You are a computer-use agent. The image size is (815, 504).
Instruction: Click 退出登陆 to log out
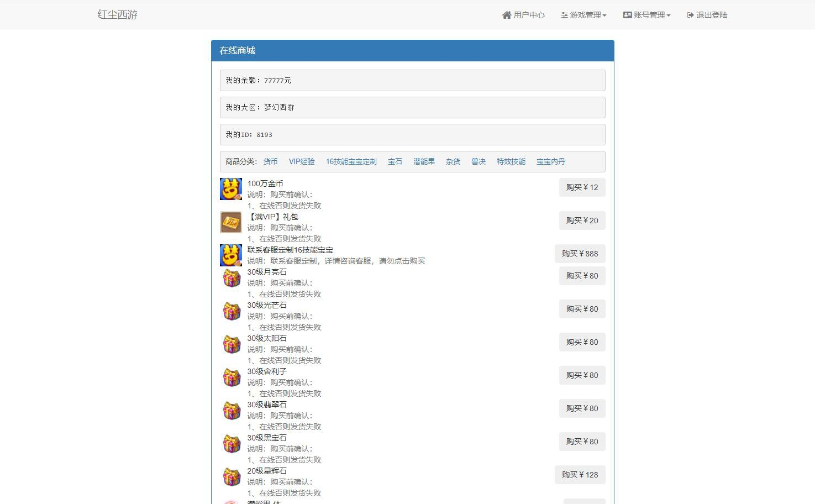(707, 15)
